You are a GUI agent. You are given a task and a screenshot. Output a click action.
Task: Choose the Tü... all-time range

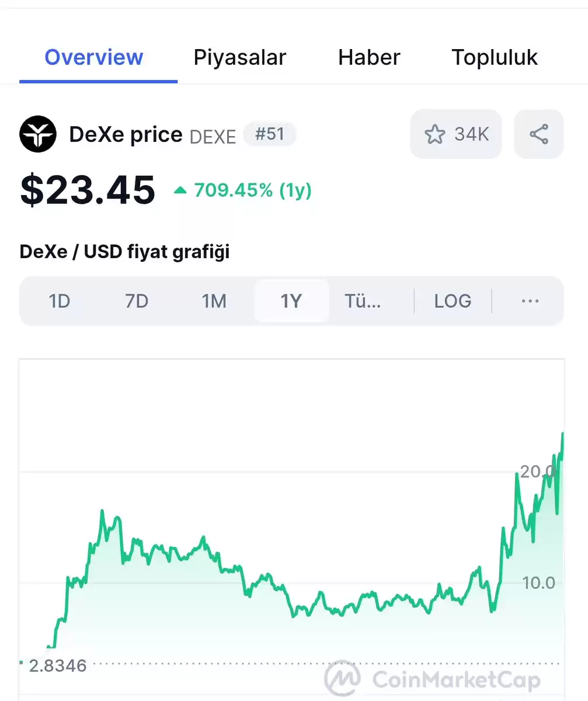coord(363,301)
